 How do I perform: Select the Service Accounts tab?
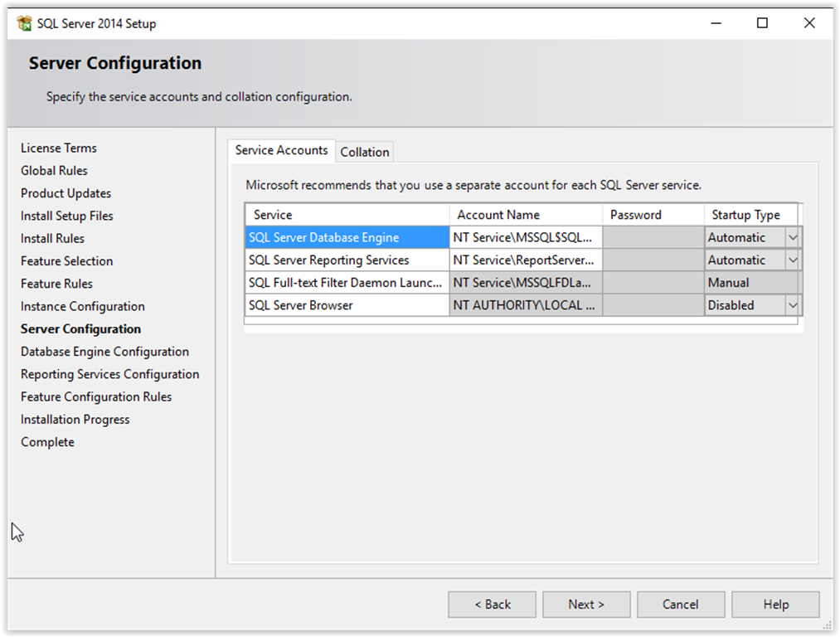[x=281, y=151]
